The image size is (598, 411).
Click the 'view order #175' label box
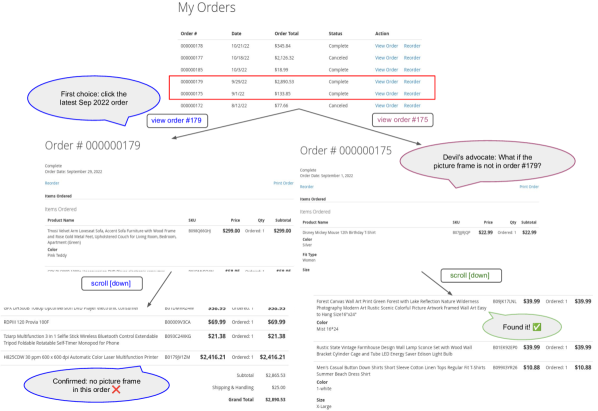pos(403,120)
